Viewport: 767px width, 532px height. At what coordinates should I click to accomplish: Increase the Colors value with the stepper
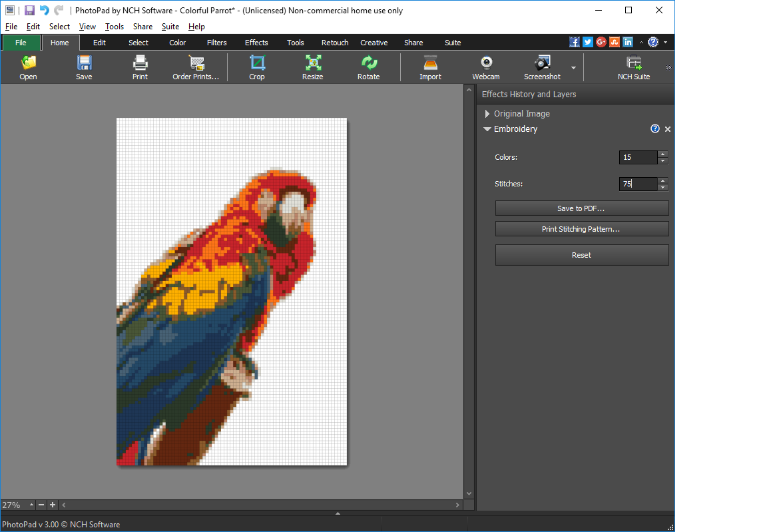click(x=662, y=154)
